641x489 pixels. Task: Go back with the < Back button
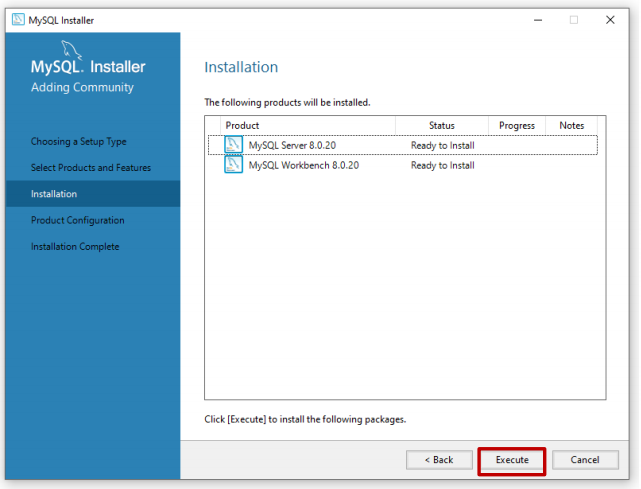[439, 460]
